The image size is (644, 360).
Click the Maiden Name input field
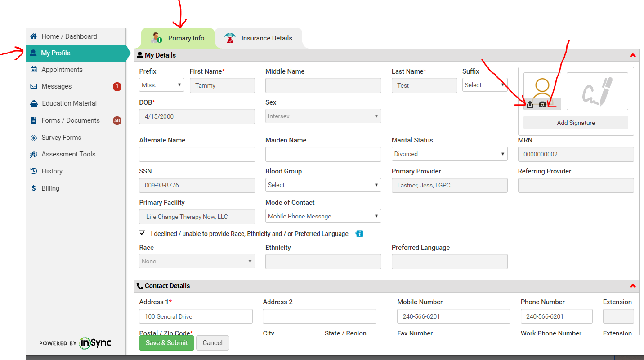tap(323, 154)
